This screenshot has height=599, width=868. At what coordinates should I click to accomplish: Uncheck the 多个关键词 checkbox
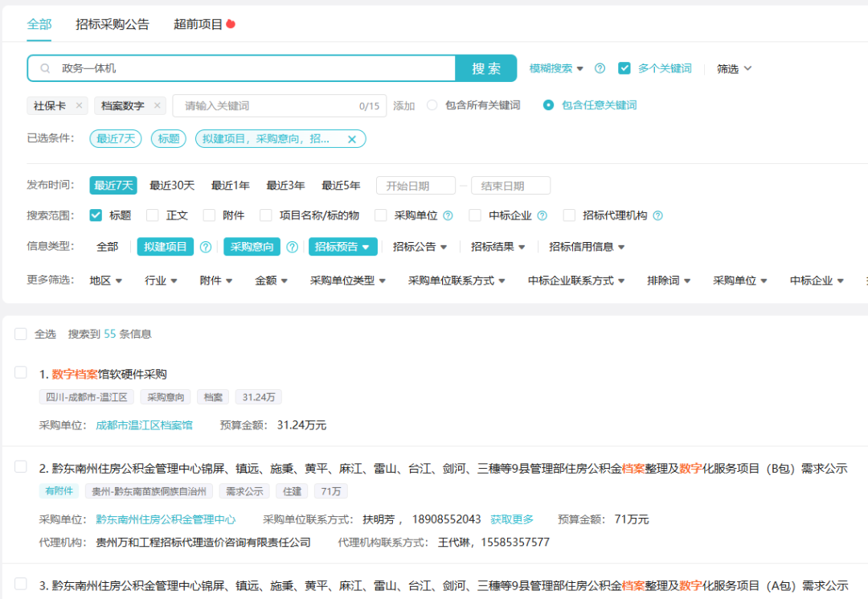click(624, 68)
